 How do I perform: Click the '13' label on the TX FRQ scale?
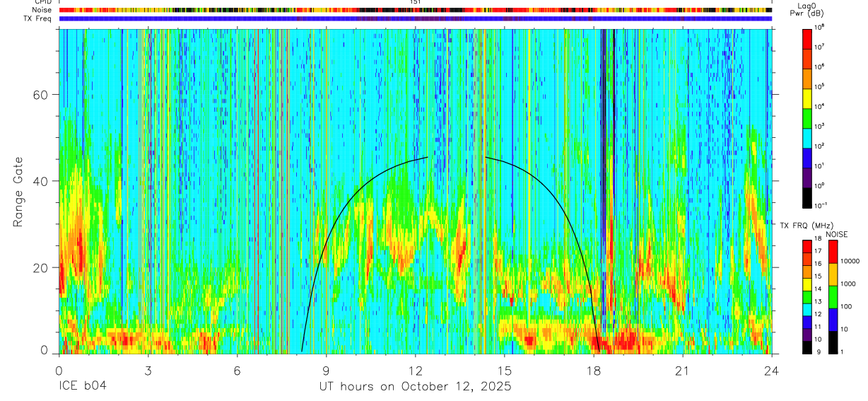pyautogui.click(x=819, y=302)
